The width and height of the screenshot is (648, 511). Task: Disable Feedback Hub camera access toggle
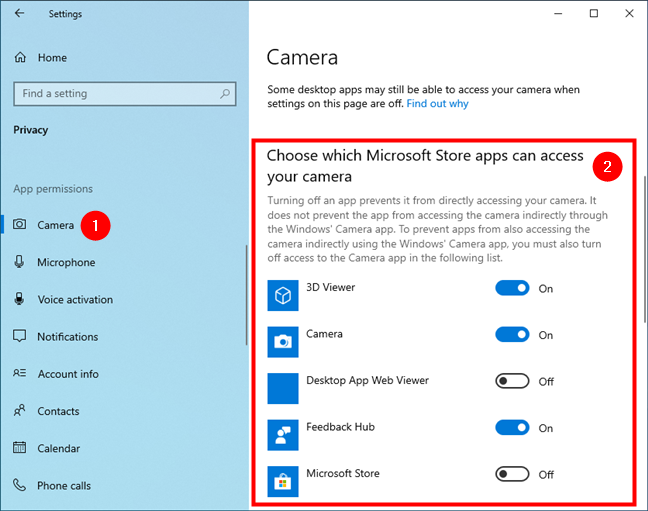[x=512, y=427]
